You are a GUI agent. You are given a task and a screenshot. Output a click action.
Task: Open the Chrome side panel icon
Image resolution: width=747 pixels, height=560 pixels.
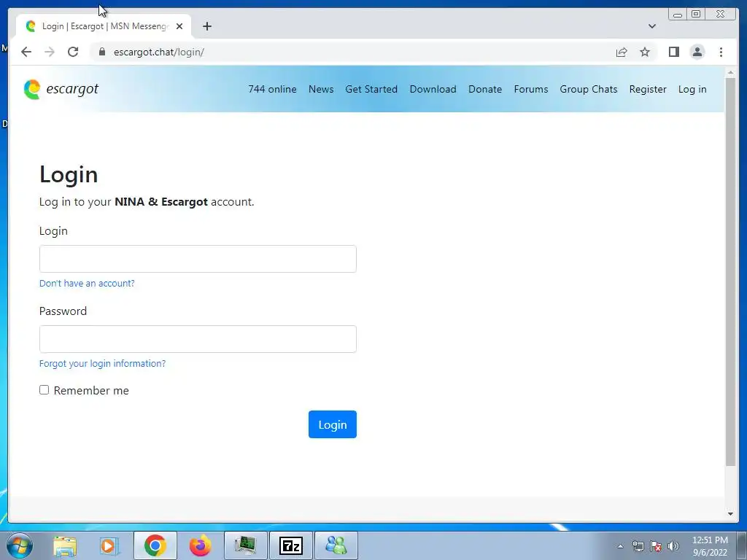[x=673, y=52]
